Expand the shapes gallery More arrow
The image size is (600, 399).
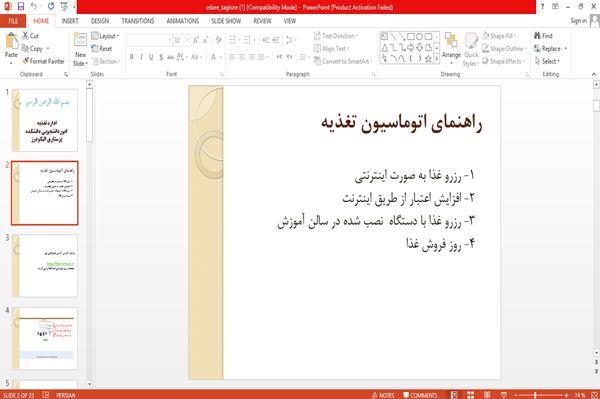click(436, 59)
